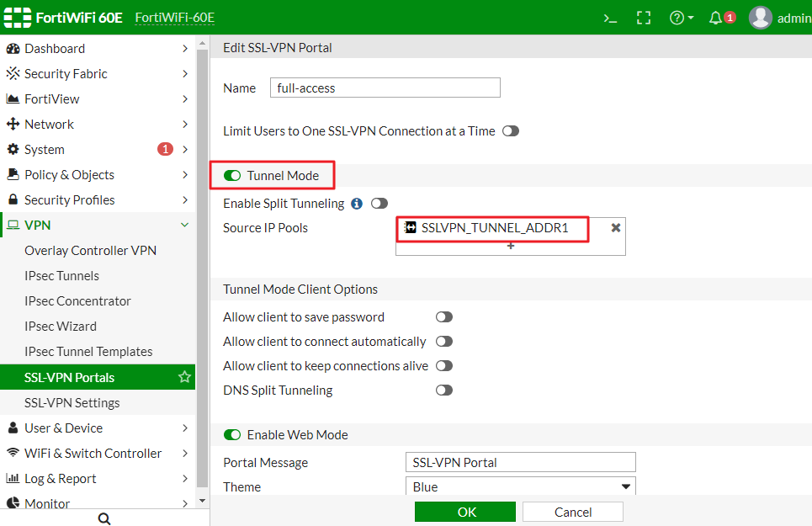This screenshot has height=526, width=812.
Task: Toggle Allow client to connect automatically
Action: click(x=444, y=342)
